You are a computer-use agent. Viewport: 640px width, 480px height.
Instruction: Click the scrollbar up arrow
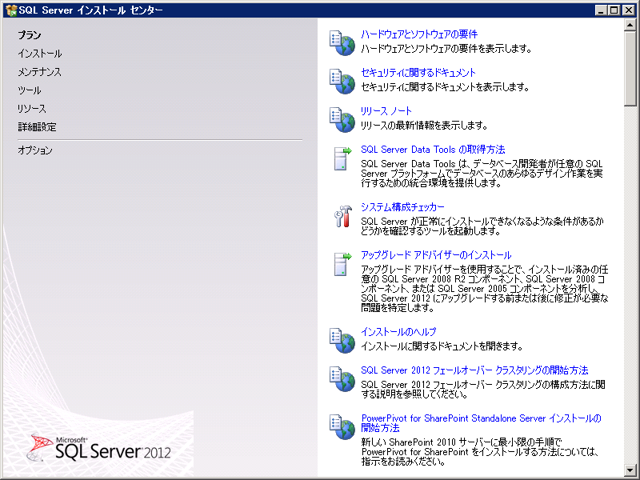coord(630,25)
